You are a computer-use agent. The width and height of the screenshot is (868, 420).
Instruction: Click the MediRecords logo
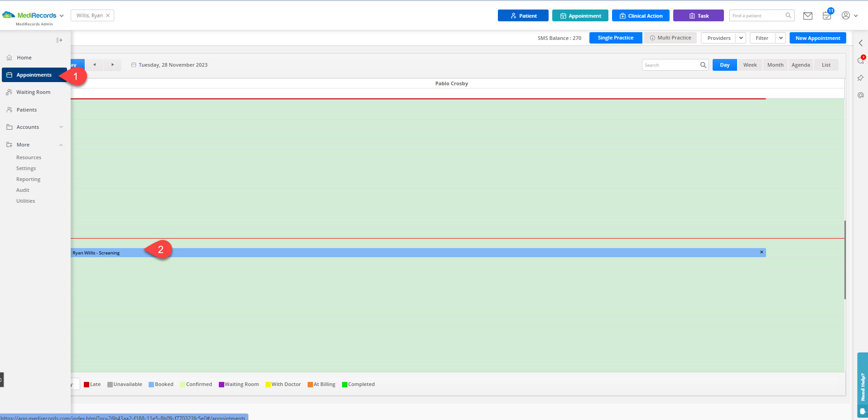click(x=29, y=15)
